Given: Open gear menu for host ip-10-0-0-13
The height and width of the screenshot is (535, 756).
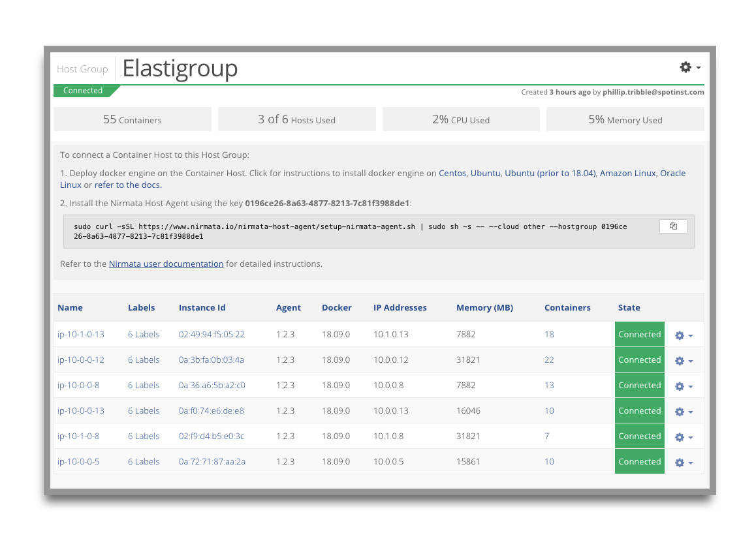Looking at the screenshot, I should [684, 412].
